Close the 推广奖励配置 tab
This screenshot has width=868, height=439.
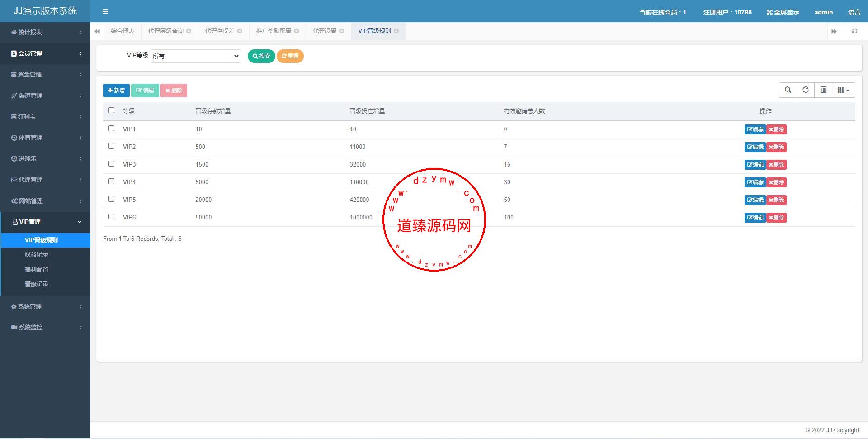tap(297, 31)
